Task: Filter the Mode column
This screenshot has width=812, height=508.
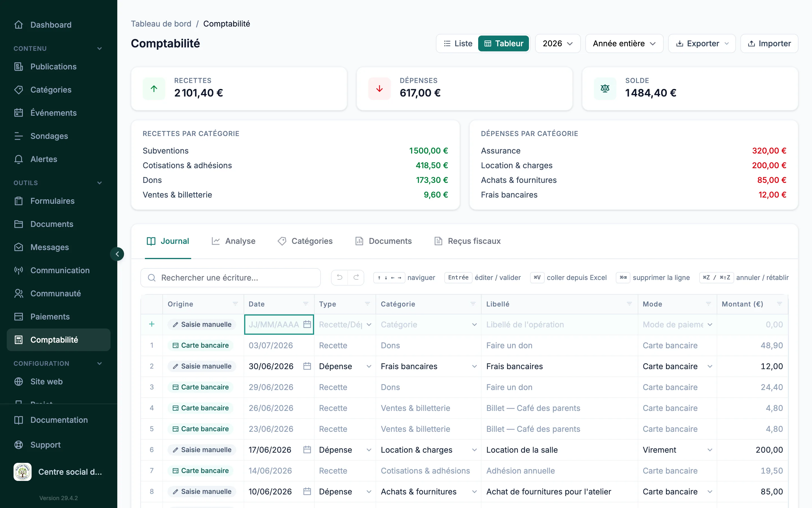Action: (x=709, y=304)
